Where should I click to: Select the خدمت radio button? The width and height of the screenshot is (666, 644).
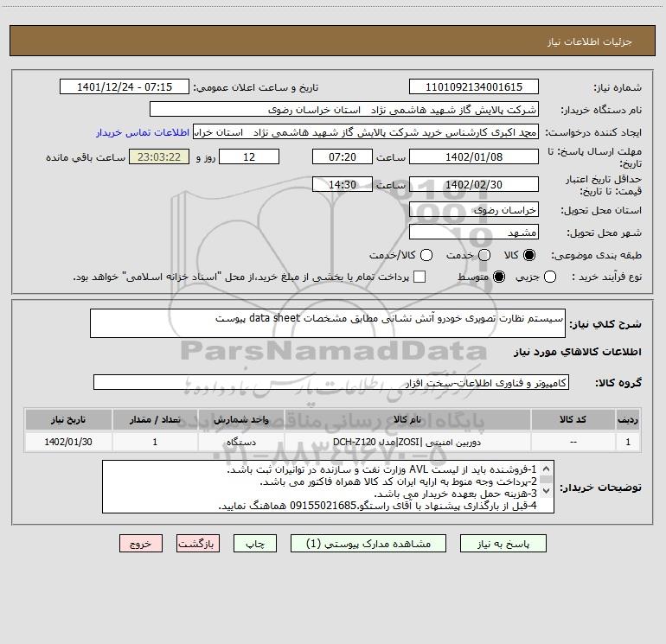click(484, 255)
